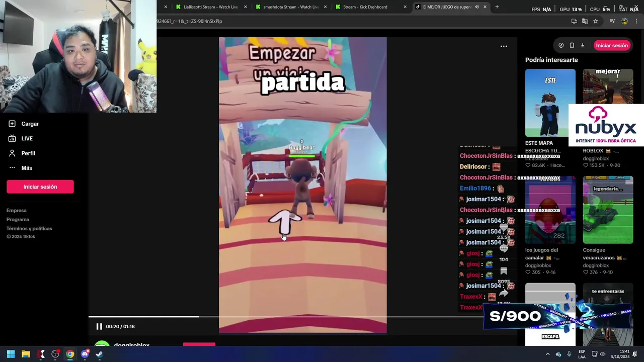Click the Podría interesarte heading
Screen dimensions: 644x362
[551, 60]
